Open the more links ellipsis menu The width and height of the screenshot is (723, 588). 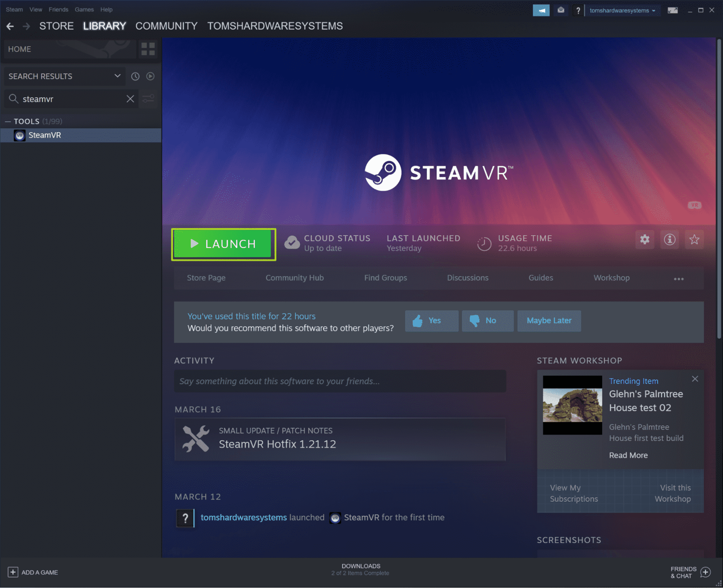click(x=678, y=279)
